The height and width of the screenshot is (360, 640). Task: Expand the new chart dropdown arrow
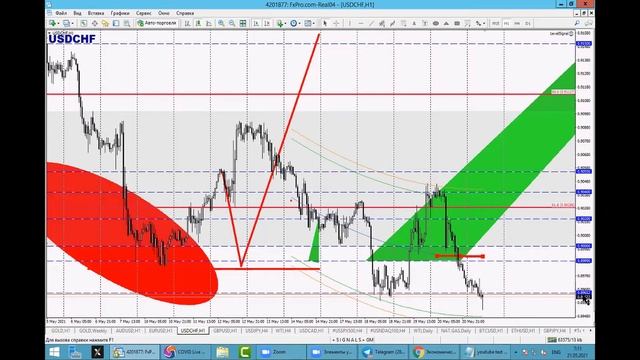[x=58, y=24]
